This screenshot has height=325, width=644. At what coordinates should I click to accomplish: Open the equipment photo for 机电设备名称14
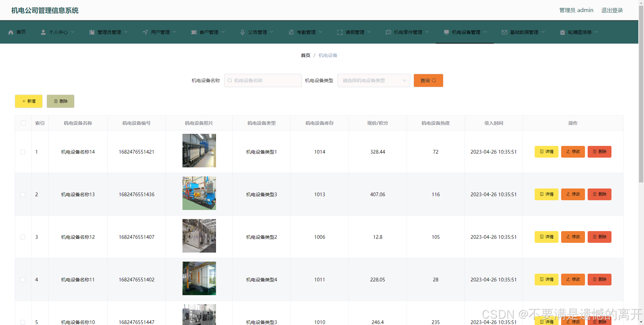[199, 151]
